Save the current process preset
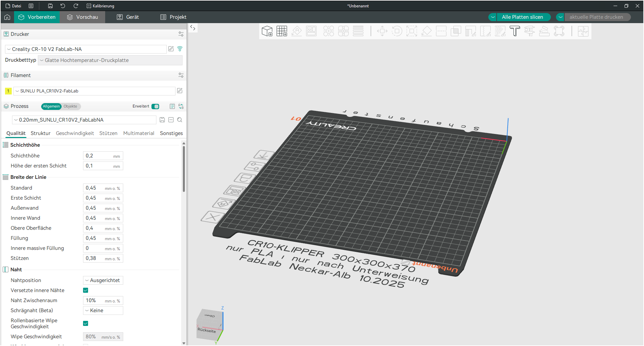 coord(162,120)
